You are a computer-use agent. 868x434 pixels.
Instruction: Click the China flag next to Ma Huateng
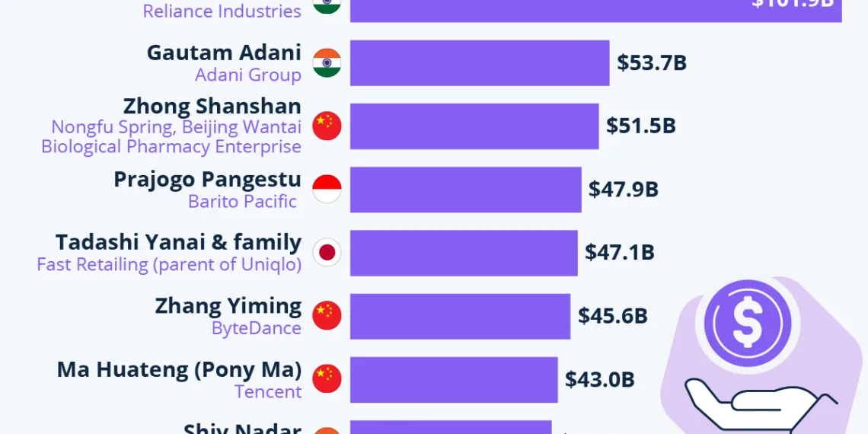(x=327, y=378)
